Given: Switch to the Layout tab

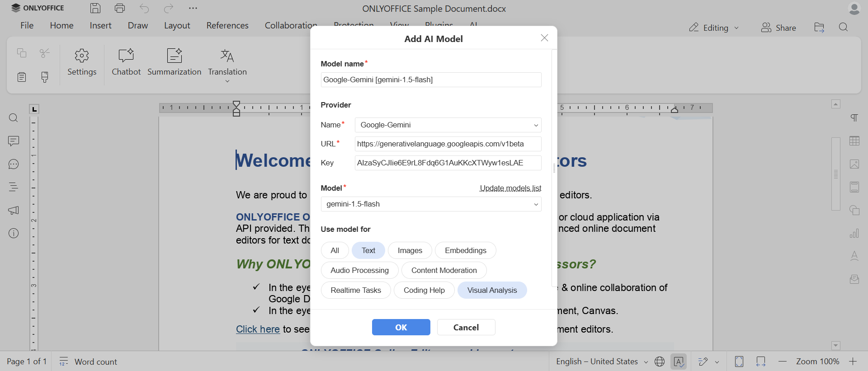Looking at the screenshot, I should click(177, 25).
